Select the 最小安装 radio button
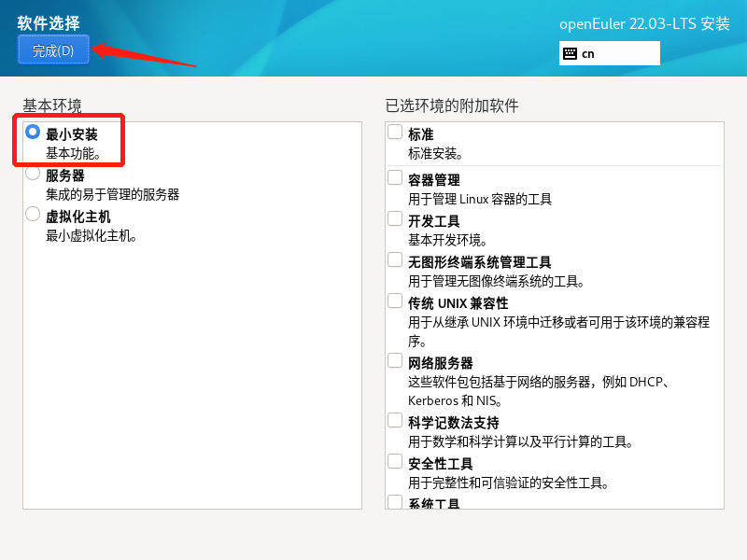Image resolution: width=747 pixels, height=560 pixels. click(x=33, y=132)
